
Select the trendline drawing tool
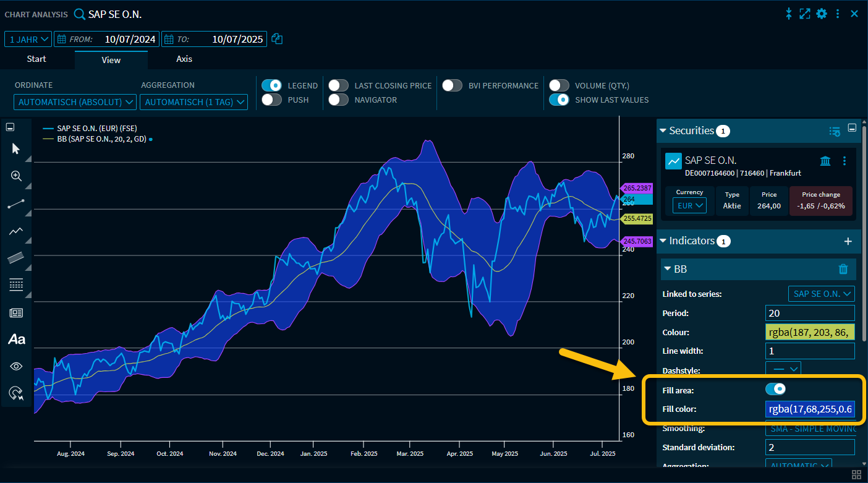(x=17, y=204)
